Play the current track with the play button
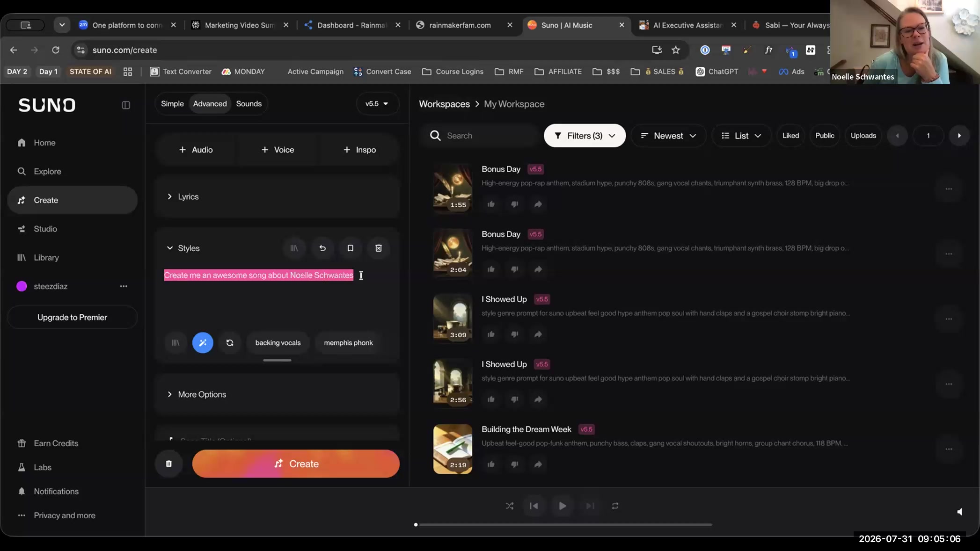 coord(562,506)
